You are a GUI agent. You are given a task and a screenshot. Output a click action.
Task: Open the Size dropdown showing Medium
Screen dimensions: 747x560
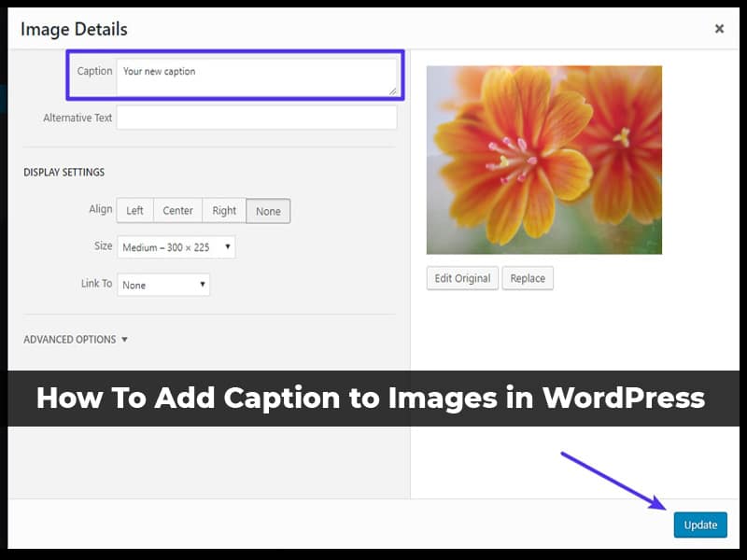pyautogui.click(x=176, y=247)
